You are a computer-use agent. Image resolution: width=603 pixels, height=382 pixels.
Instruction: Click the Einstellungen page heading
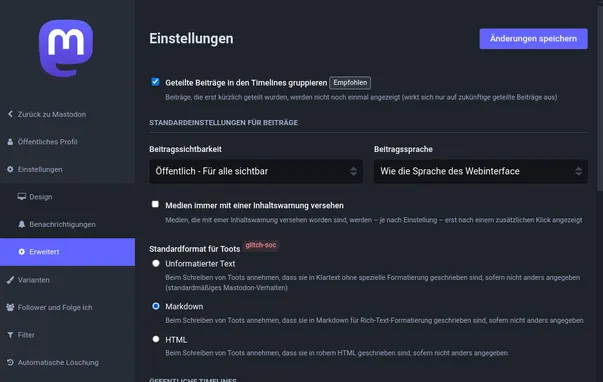pyautogui.click(x=191, y=38)
